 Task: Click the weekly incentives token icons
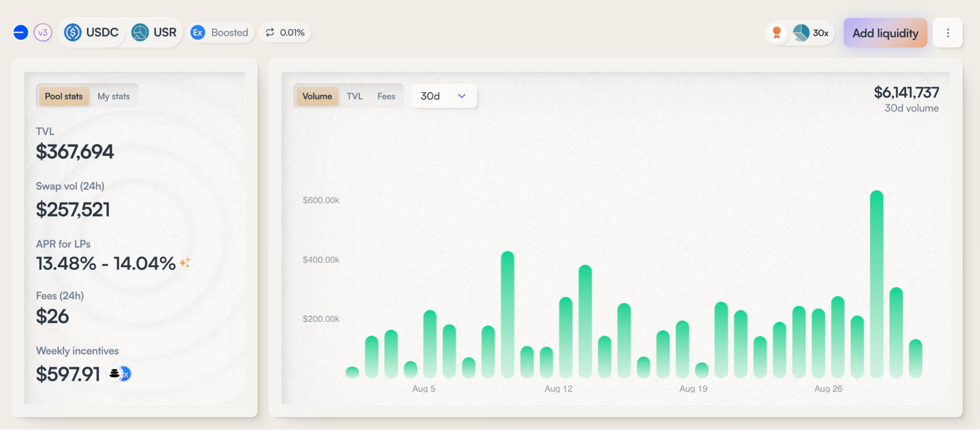tap(120, 374)
